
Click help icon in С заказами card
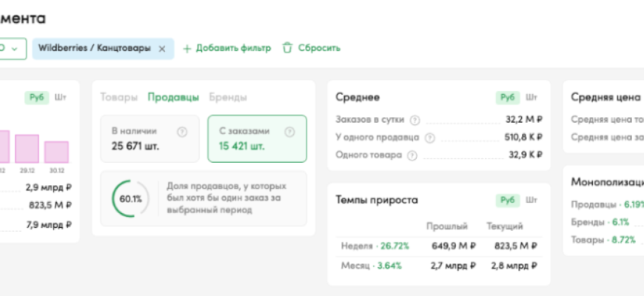[289, 132]
